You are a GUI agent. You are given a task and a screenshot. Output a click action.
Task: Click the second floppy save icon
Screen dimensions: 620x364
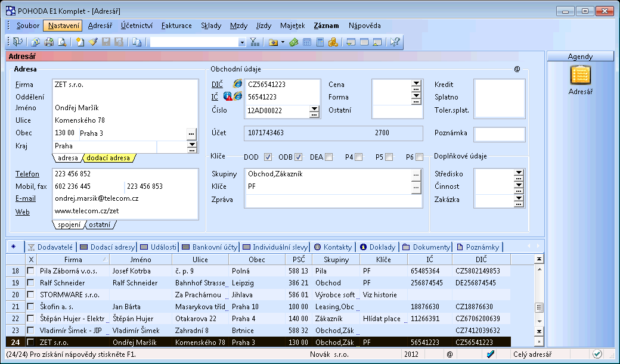point(119,42)
